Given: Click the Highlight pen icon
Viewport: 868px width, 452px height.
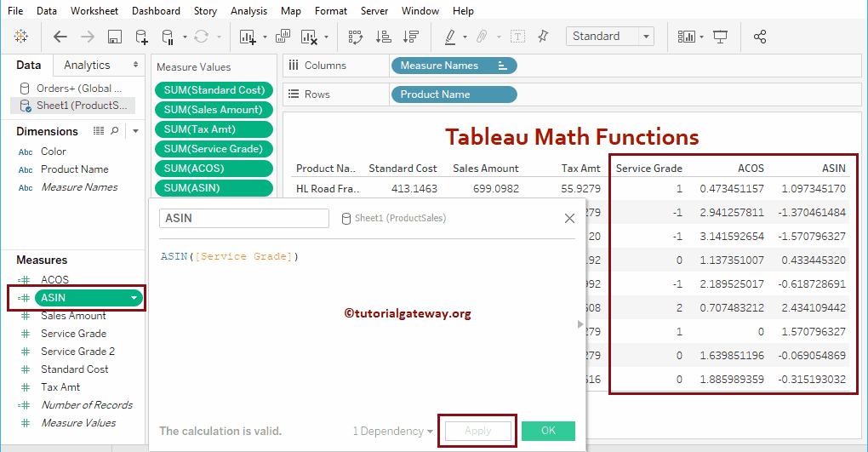Looking at the screenshot, I should click(x=451, y=37).
